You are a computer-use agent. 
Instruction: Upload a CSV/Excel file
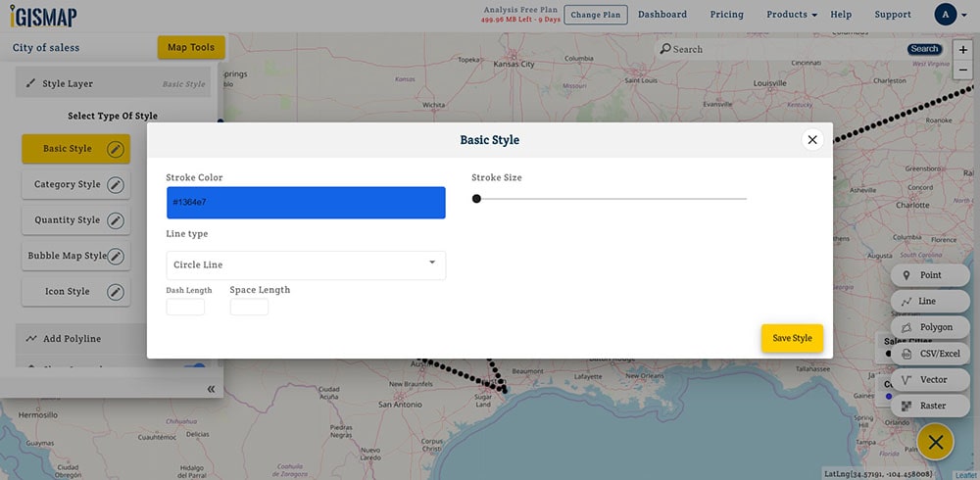[930, 354]
